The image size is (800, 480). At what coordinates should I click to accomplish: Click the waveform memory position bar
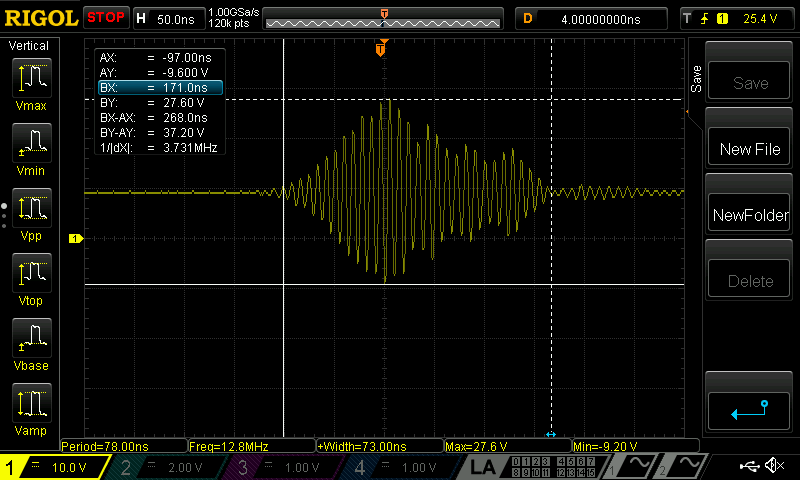pyautogui.click(x=384, y=18)
